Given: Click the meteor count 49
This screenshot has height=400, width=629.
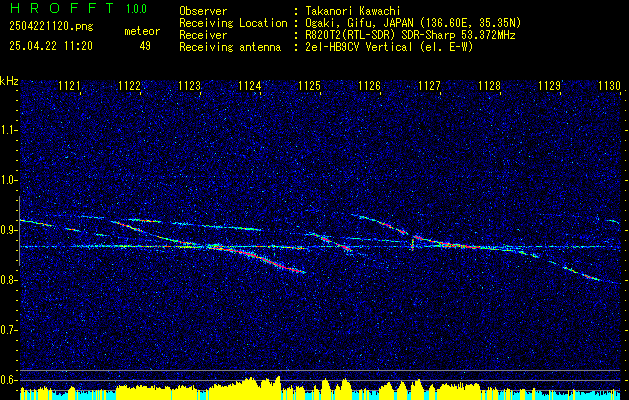Looking at the screenshot, I should 145,46.
